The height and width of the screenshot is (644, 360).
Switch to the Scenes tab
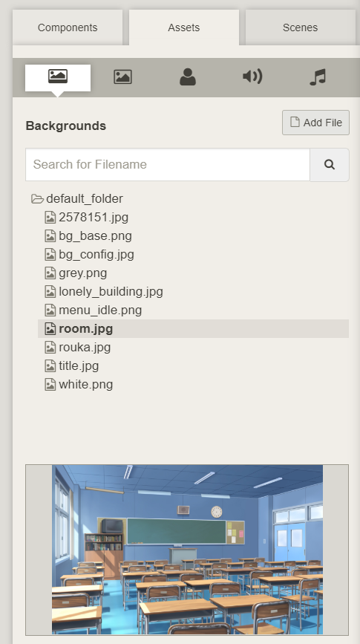pos(300,27)
